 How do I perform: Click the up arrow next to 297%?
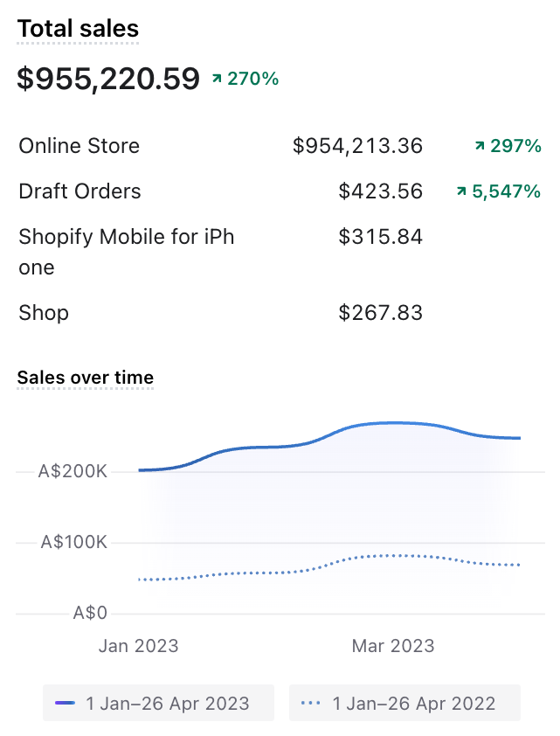point(480,146)
